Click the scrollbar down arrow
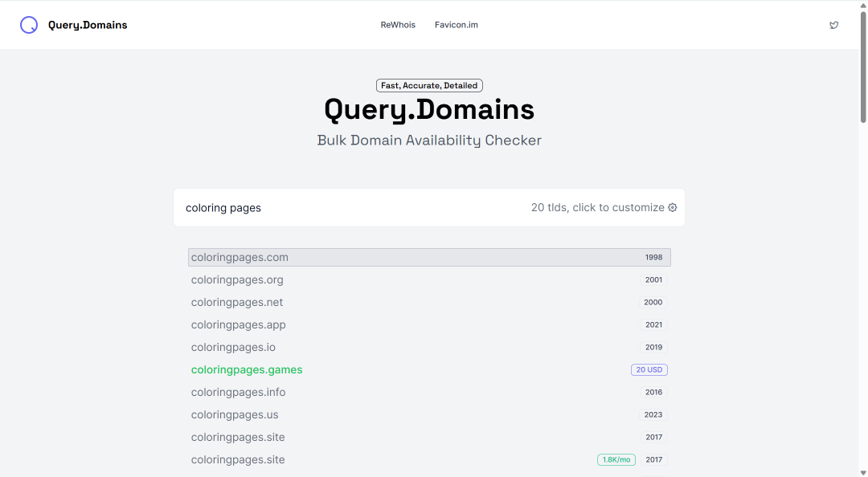Viewport: 868px width, 477px height. [863, 473]
